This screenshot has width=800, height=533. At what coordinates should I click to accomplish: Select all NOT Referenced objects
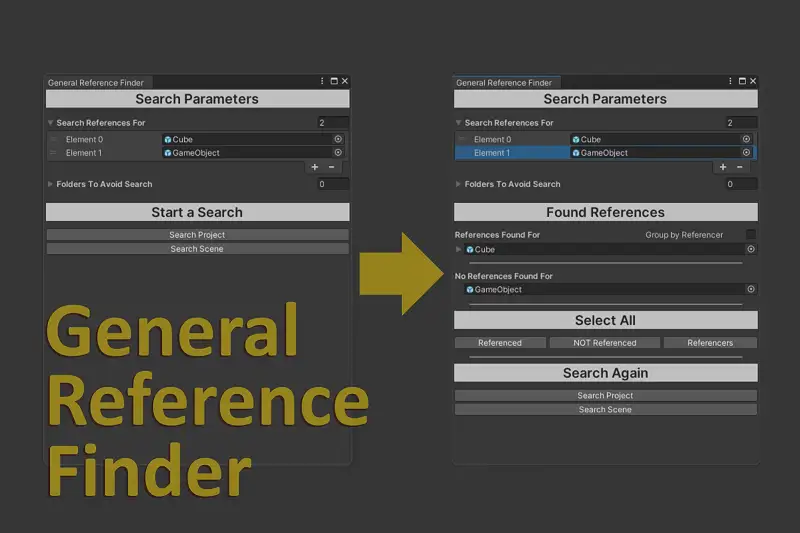tap(605, 343)
